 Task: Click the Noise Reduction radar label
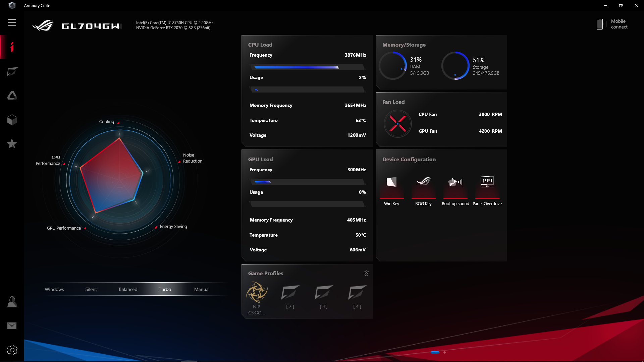click(193, 158)
